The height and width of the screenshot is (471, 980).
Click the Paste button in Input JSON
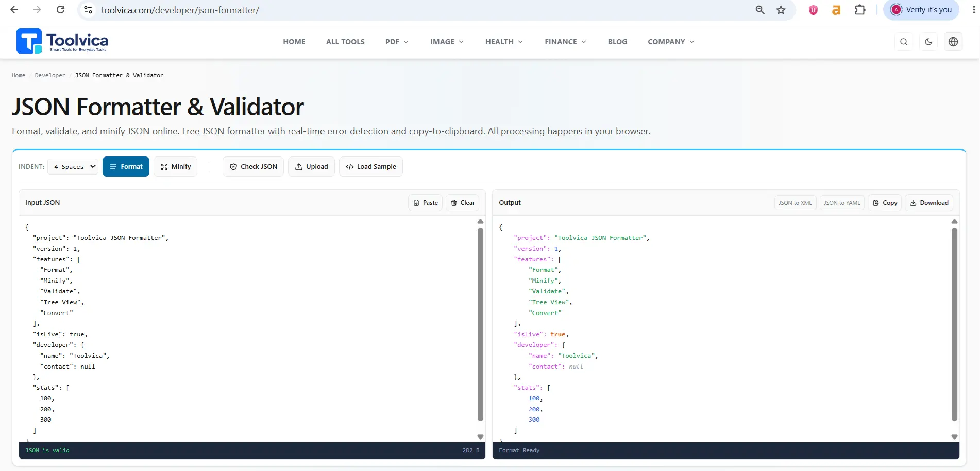pos(426,203)
